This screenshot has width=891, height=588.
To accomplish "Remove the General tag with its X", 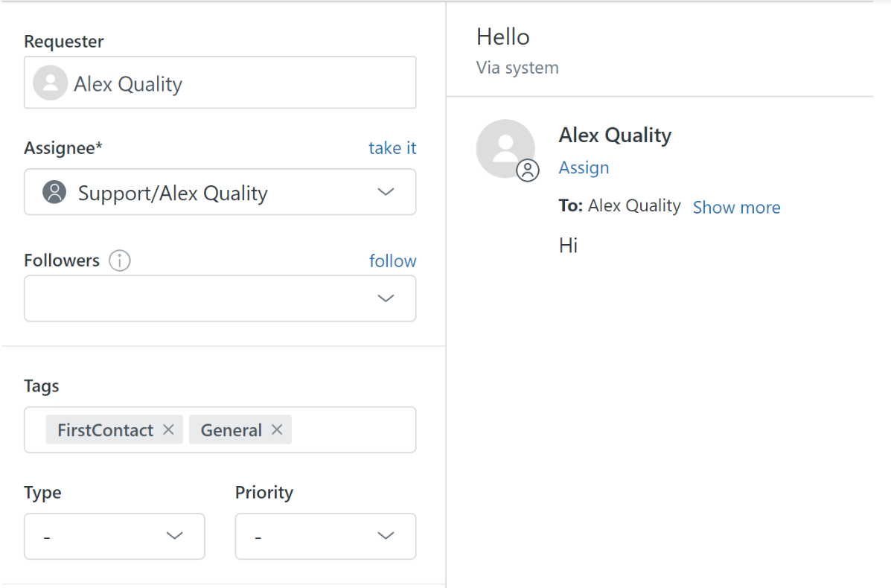I will tap(277, 429).
